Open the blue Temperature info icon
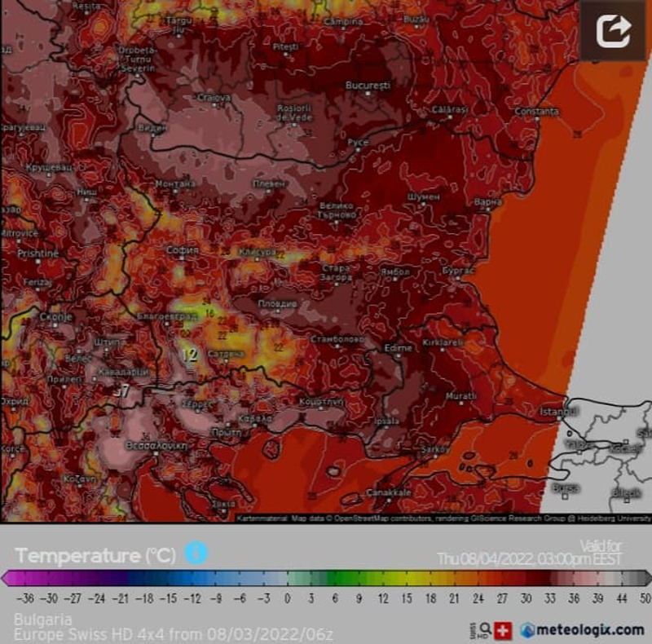Screen dimensions: 652x644 pos(196,553)
